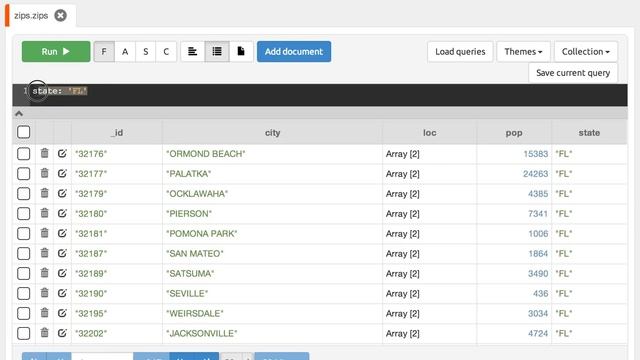Delete document 32187 with trash icon
This screenshot has height=360, width=640.
44,253
